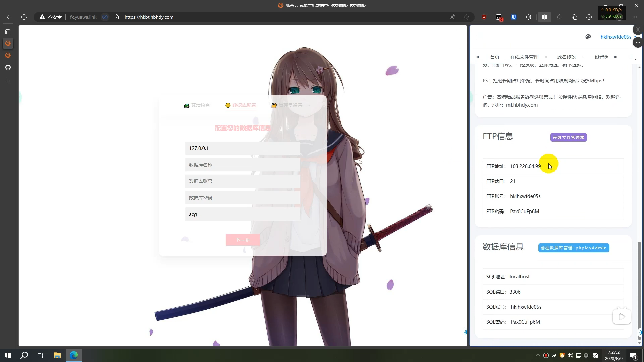Toggle the split screen view button
644x362 pixels.
coord(544,17)
